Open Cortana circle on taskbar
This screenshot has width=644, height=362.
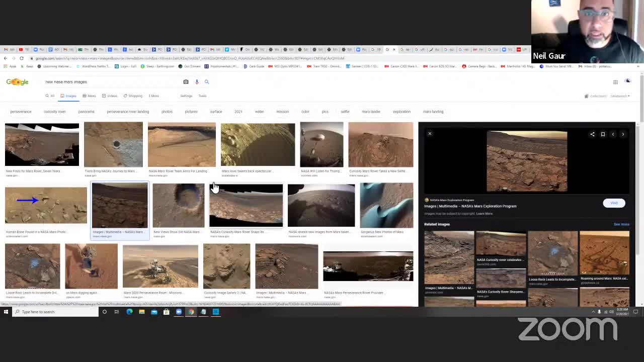(x=105, y=312)
